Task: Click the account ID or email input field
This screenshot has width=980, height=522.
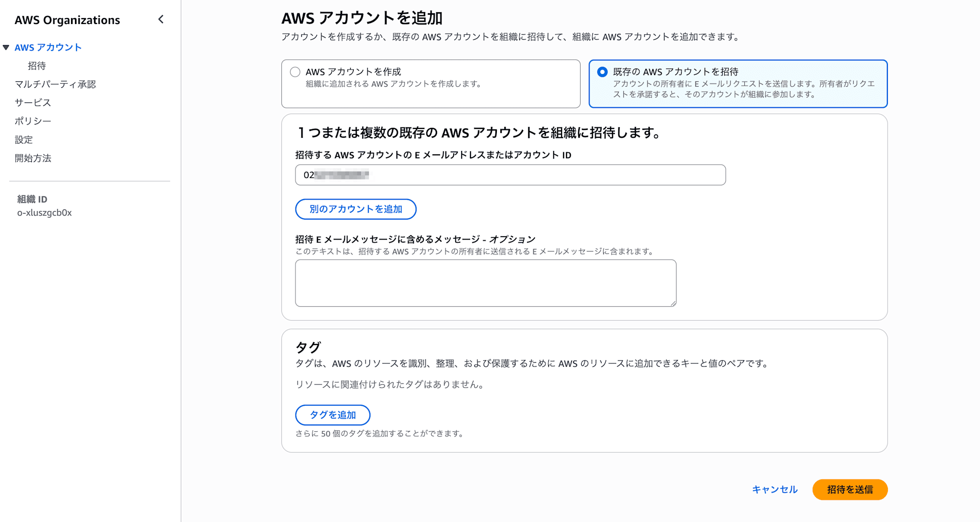Action: (x=510, y=175)
